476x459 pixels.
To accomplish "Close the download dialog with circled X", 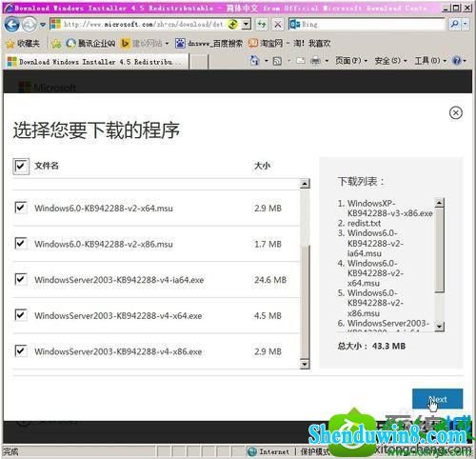I will pyautogui.click(x=456, y=112).
